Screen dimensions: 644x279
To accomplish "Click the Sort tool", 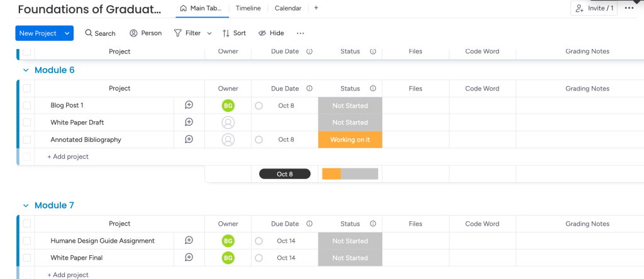I will pyautogui.click(x=233, y=33).
